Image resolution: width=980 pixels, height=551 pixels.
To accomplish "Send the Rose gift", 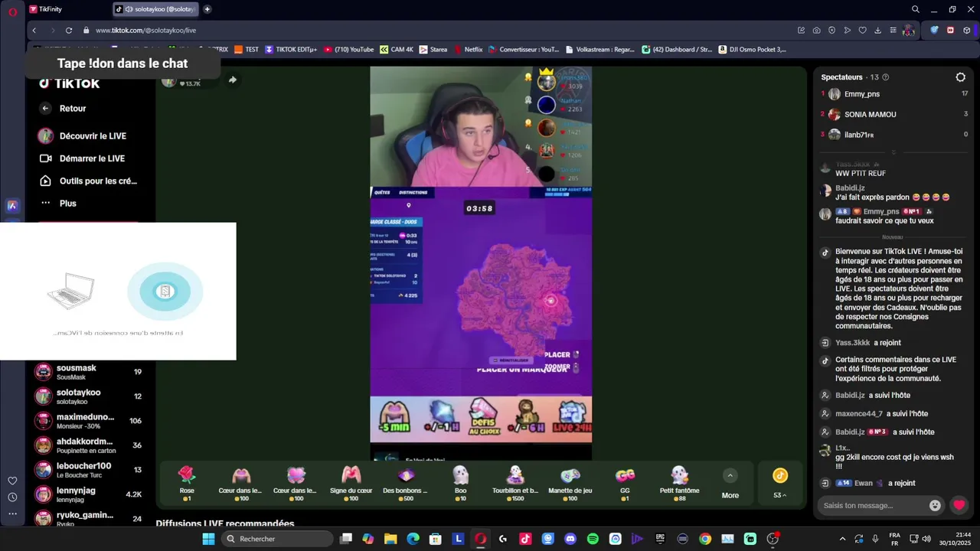I will (x=187, y=483).
